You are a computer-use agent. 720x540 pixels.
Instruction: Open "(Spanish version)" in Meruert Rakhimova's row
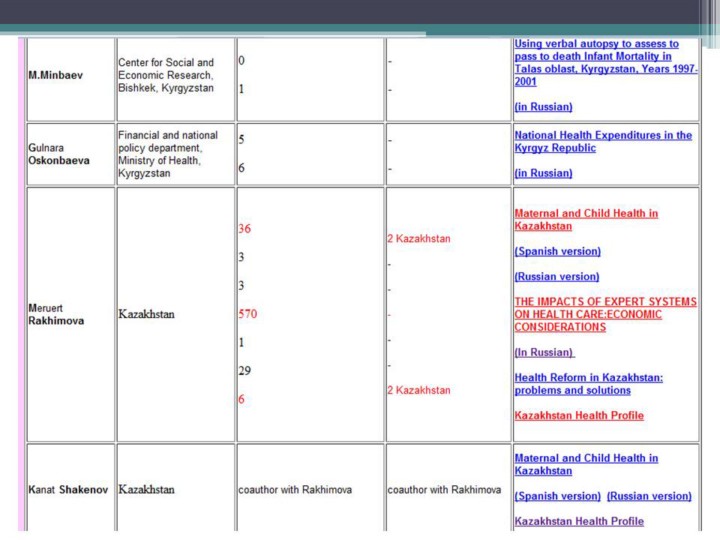[x=557, y=251]
